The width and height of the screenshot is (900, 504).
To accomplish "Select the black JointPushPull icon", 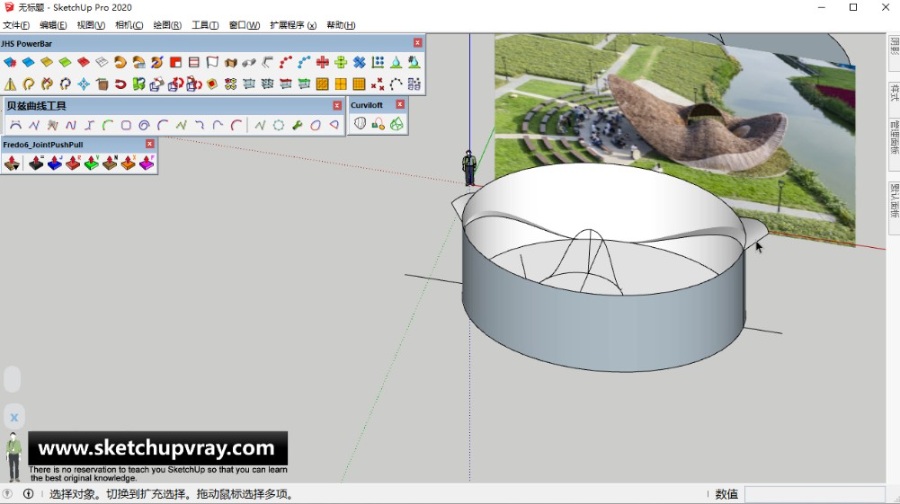I will pos(36,164).
